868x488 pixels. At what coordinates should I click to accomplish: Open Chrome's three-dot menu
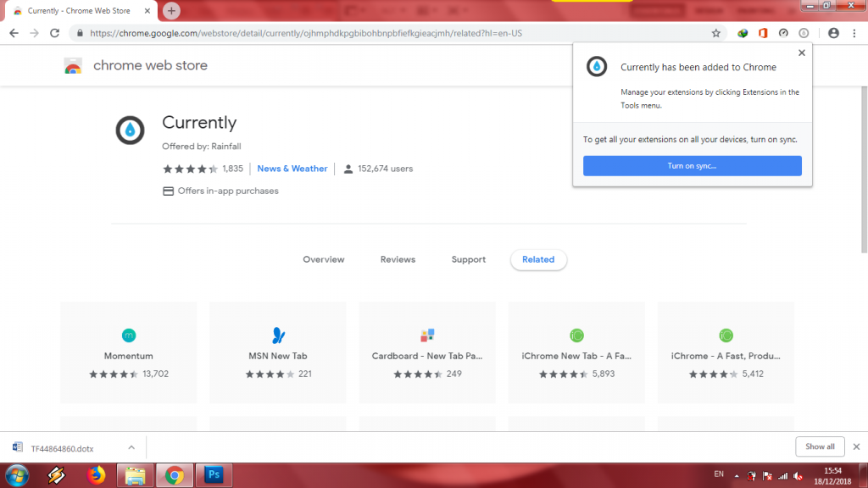[853, 33]
